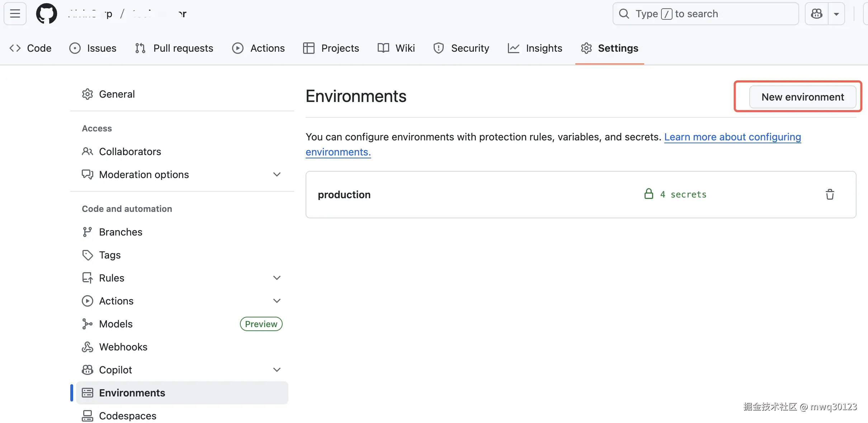Click the sidebar Actions play icon
The width and height of the screenshot is (868, 423).
[x=88, y=301]
